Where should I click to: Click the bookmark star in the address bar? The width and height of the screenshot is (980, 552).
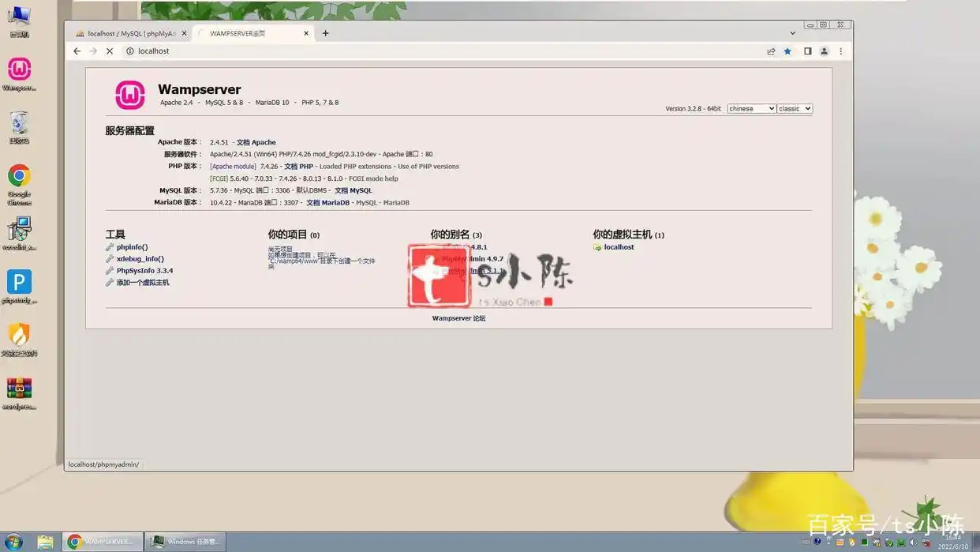[787, 51]
